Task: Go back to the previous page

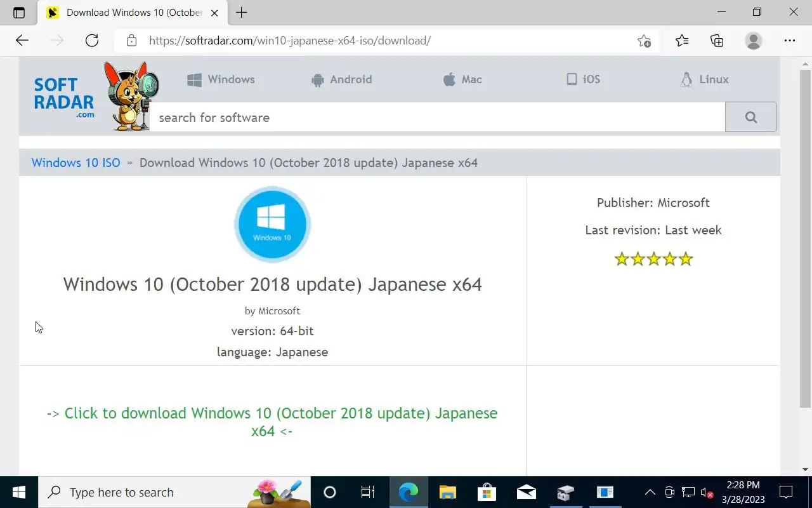Action: click(22, 41)
